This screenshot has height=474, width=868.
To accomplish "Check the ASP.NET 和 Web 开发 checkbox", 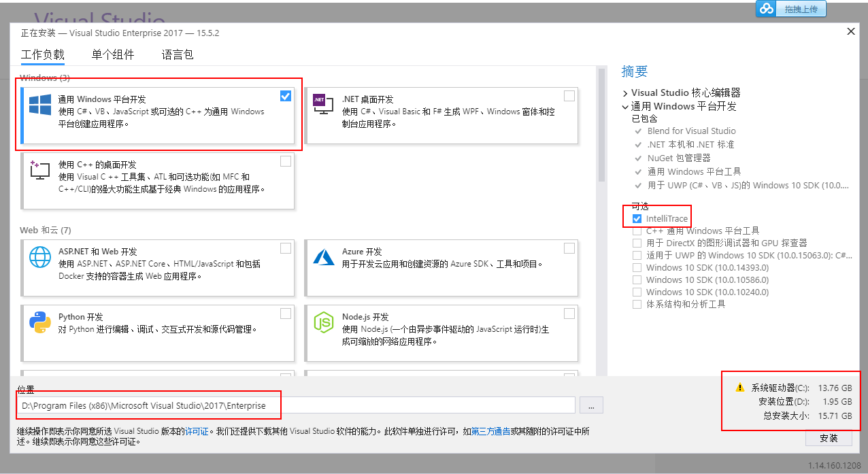I will (x=286, y=248).
